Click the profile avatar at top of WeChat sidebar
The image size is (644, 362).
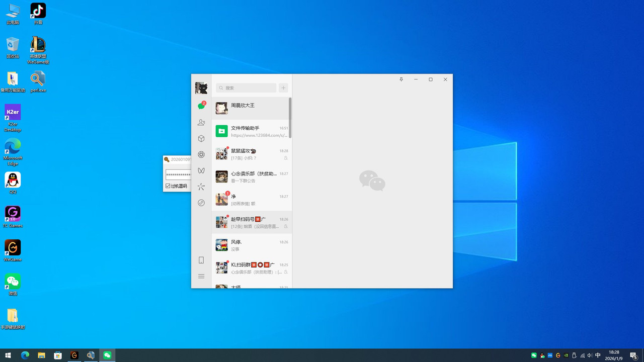[x=201, y=88]
